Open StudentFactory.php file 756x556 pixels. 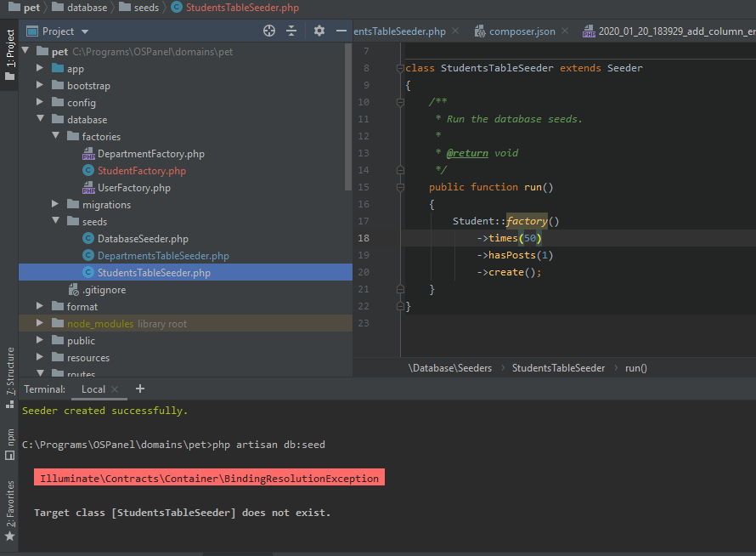[142, 171]
